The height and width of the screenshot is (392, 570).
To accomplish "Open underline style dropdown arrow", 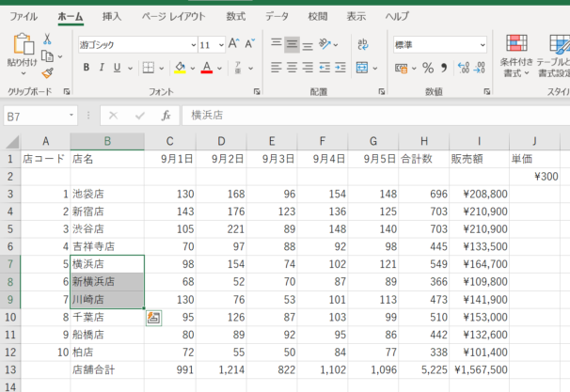I will [130, 68].
